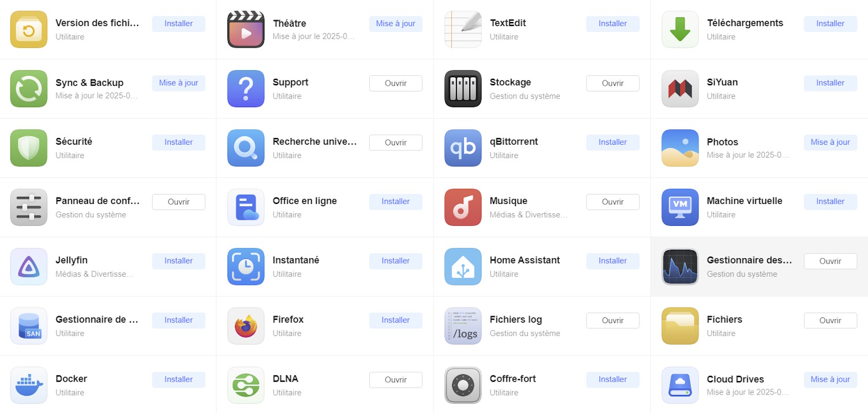The width and height of the screenshot is (868, 413).
Task: Click the Home Assistant icon
Action: pos(463,266)
